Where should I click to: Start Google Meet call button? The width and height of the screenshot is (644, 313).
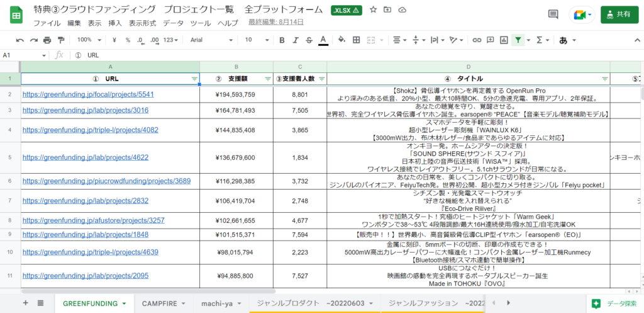click(x=582, y=14)
